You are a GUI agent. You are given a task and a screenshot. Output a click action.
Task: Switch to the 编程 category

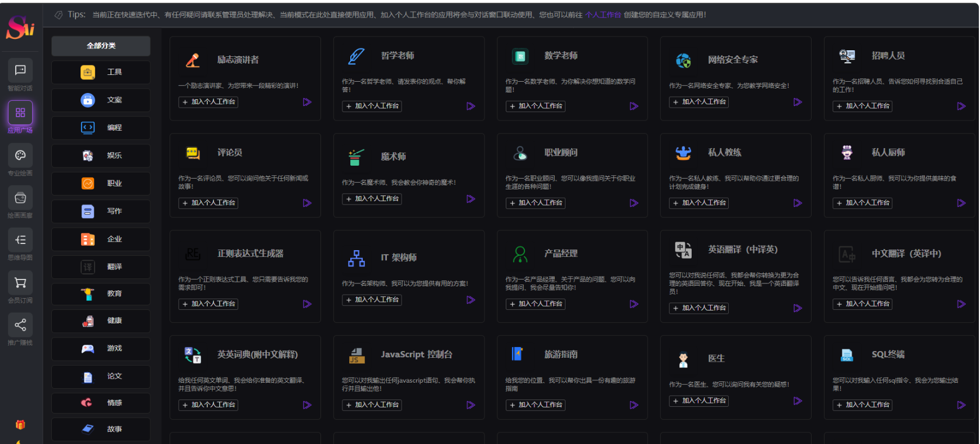[x=101, y=128]
